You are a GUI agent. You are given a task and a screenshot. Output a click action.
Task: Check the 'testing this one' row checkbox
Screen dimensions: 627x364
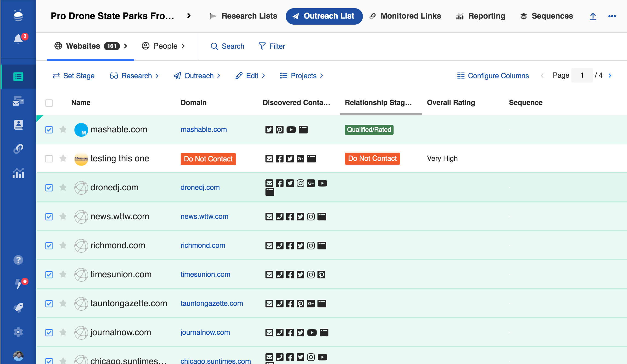[x=49, y=159]
